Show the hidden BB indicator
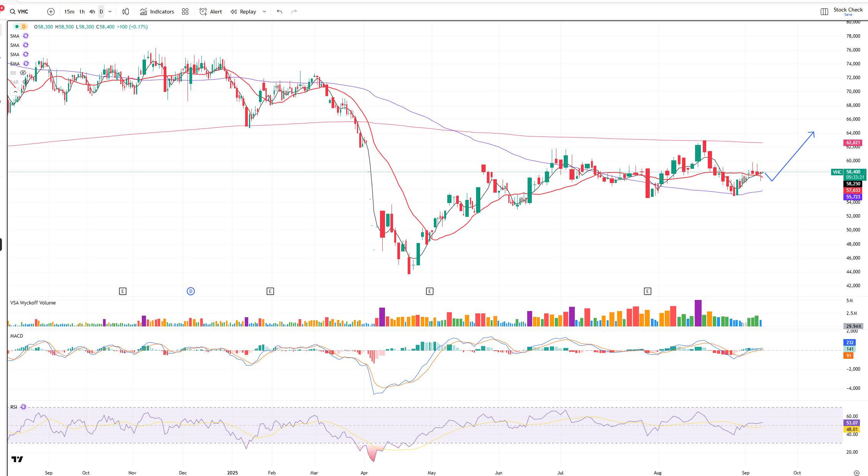 (23, 73)
